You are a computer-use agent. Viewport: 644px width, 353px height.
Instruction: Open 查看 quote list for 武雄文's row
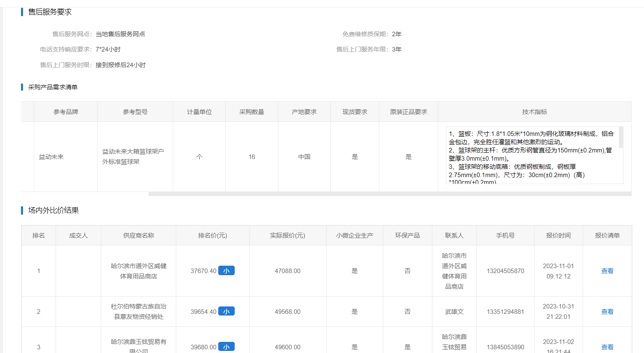tap(607, 312)
